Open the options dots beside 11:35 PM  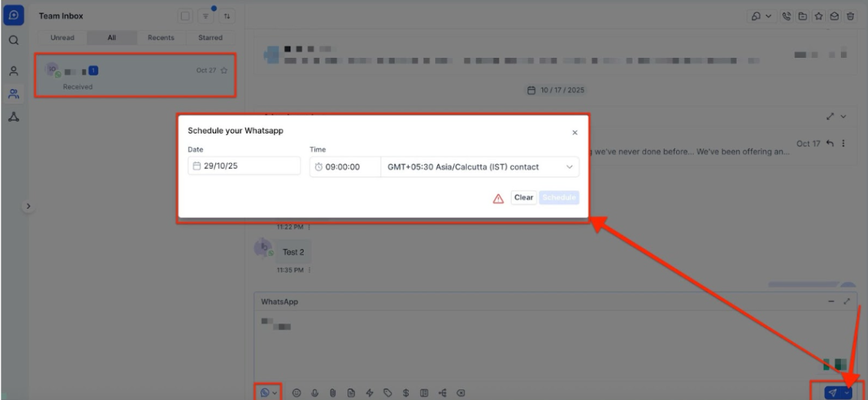click(309, 270)
